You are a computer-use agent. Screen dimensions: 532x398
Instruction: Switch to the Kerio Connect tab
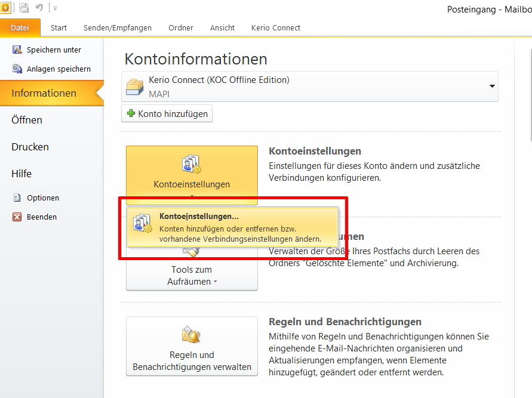click(x=275, y=28)
